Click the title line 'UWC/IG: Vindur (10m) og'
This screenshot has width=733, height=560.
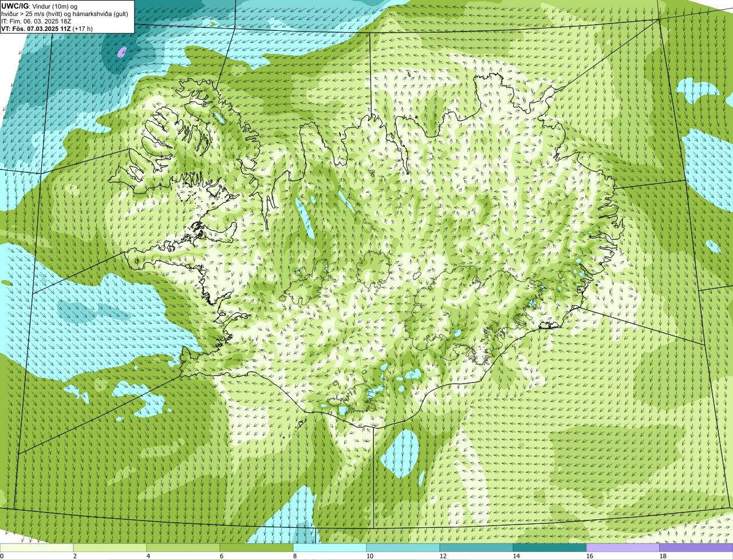click(x=40, y=6)
